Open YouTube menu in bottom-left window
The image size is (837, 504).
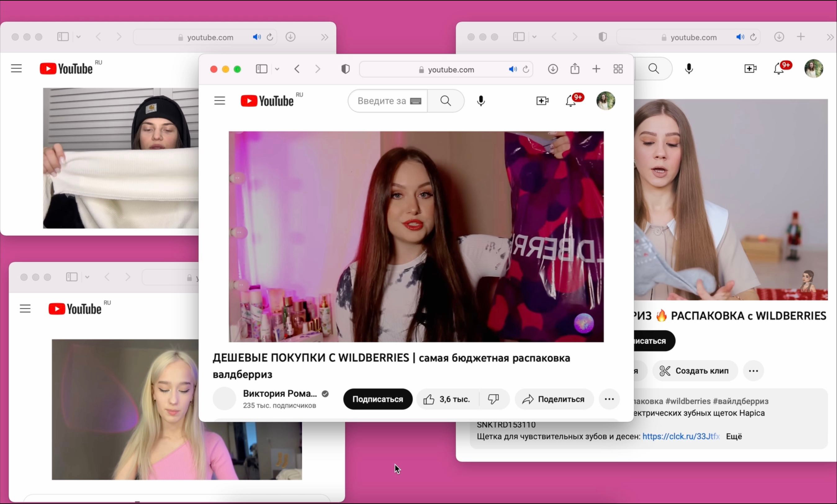tap(25, 309)
